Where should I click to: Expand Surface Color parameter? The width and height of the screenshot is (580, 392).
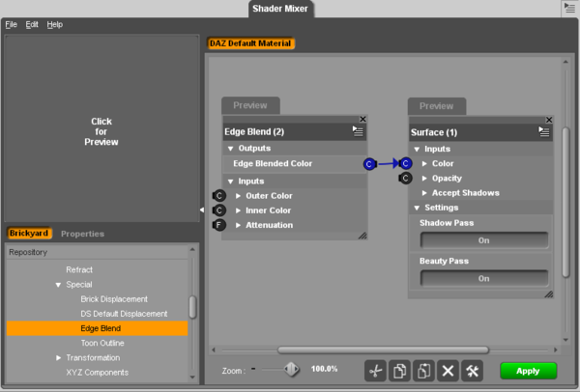[424, 163]
